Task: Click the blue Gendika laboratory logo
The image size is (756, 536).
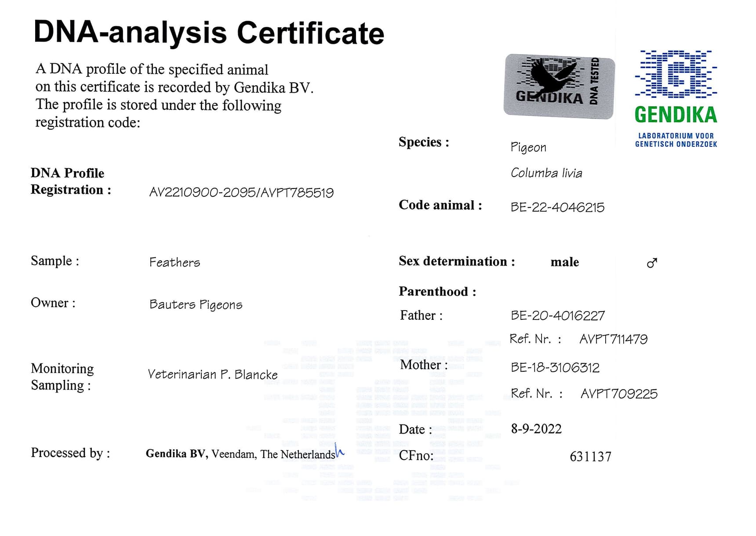Action: coord(676,74)
